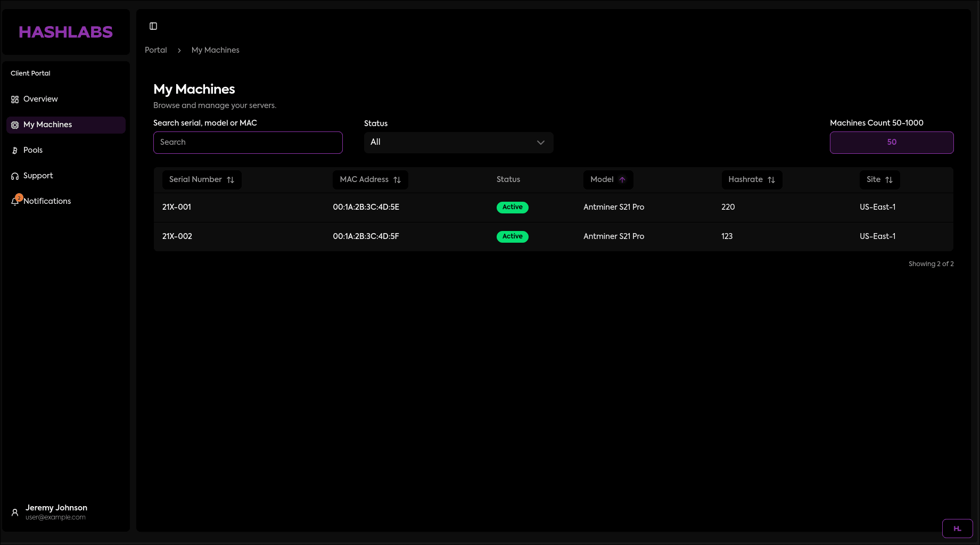
Task: Collapse the sidebar using the panel icon
Action: 153,26
